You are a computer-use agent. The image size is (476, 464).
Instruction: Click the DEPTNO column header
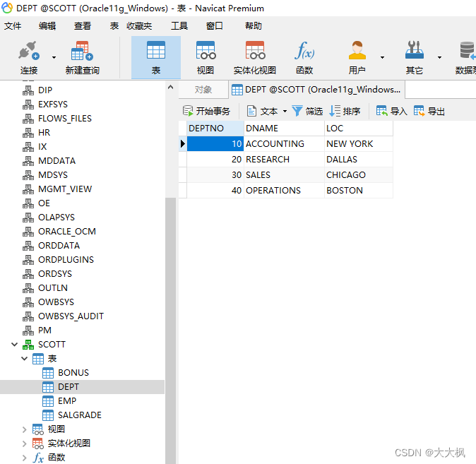[215, 129]
